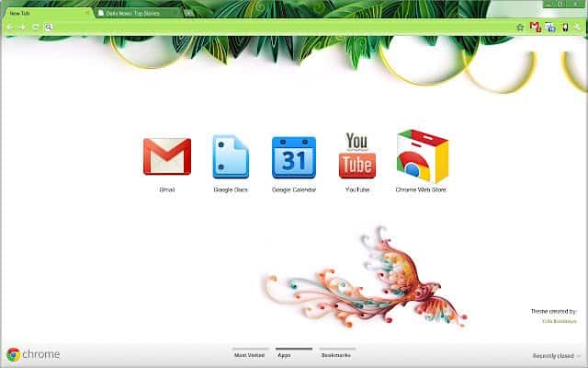The height and width of the screenshot is (368, 588).
Task: Click the theme creator name link
Action: pos(560,321)
